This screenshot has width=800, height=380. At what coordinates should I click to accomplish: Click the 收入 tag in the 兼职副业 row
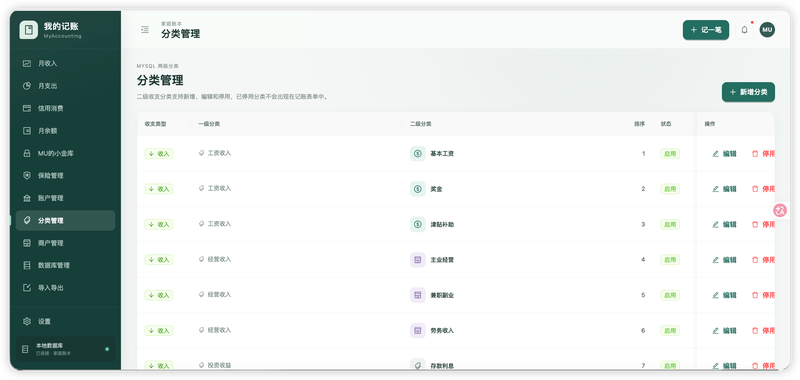pyautogui.click(x=159, y=295)
